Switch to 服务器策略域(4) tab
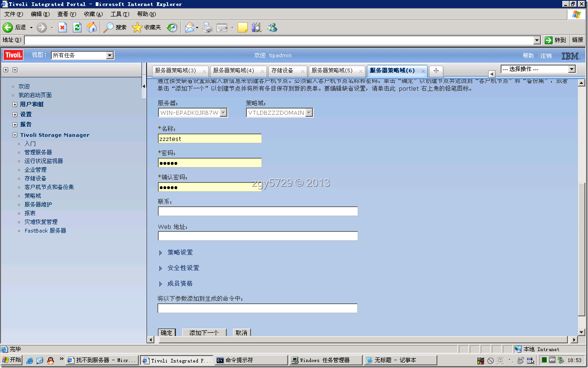 (234, 70)
